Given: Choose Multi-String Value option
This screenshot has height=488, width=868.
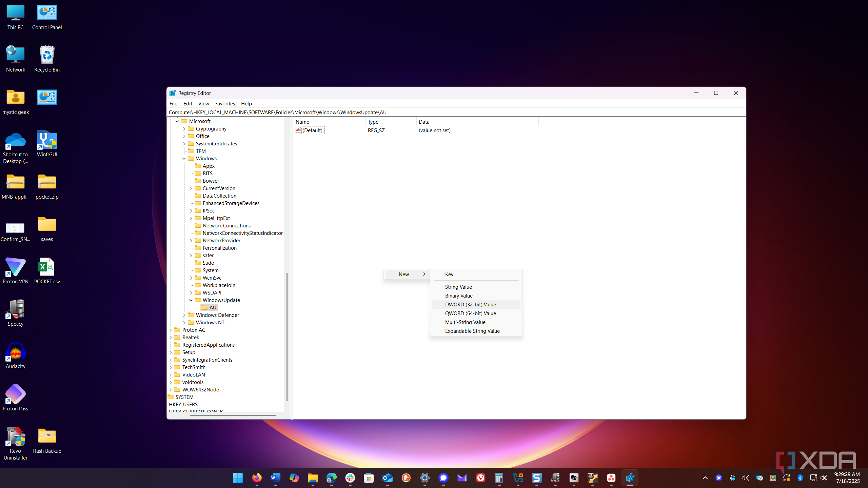Looking at the screenshot, I should [x=476, y=322].
